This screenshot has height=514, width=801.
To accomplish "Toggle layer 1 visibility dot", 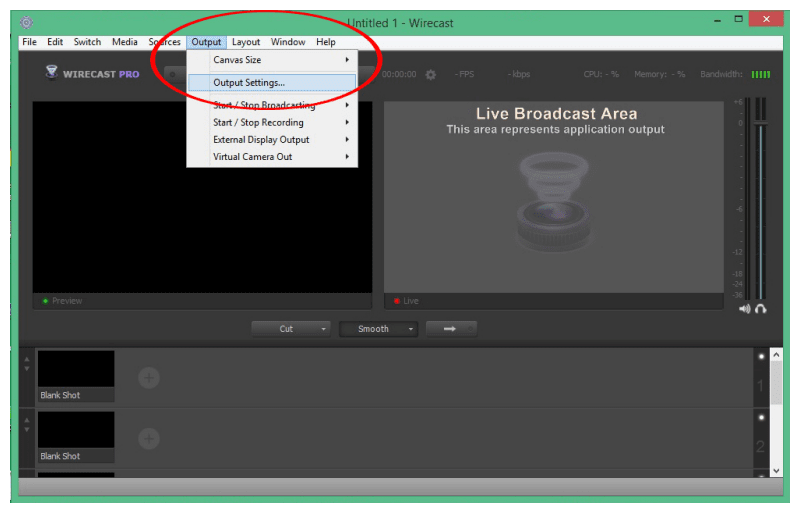I will point(761,357).
